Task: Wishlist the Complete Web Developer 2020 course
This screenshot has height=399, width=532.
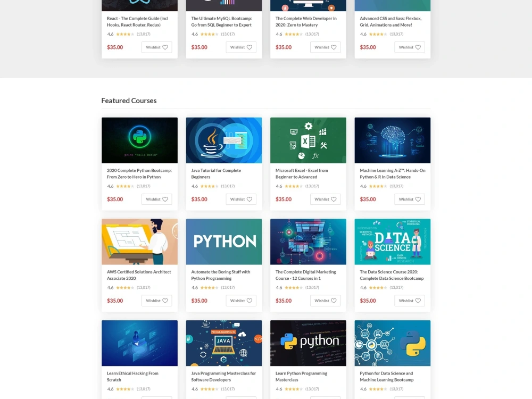Action: coord(326,47)
